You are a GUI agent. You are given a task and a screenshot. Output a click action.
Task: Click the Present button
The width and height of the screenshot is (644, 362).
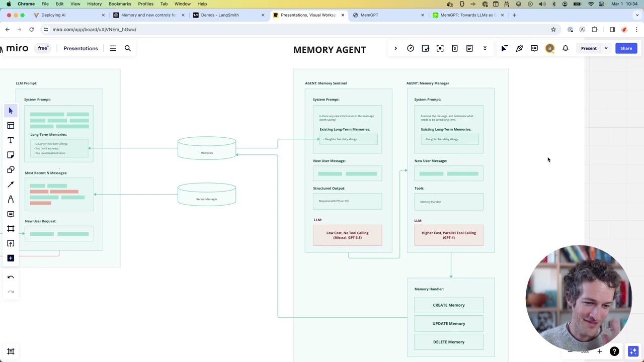[589, 48]
